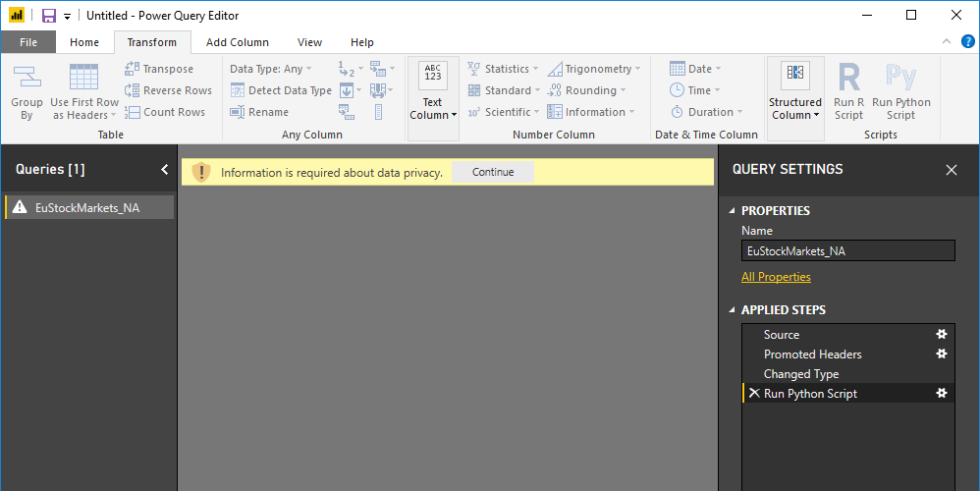The width and height of the screenshot is (980, 491).
Task: Collapse the ribbon
Action: point(947,41)
